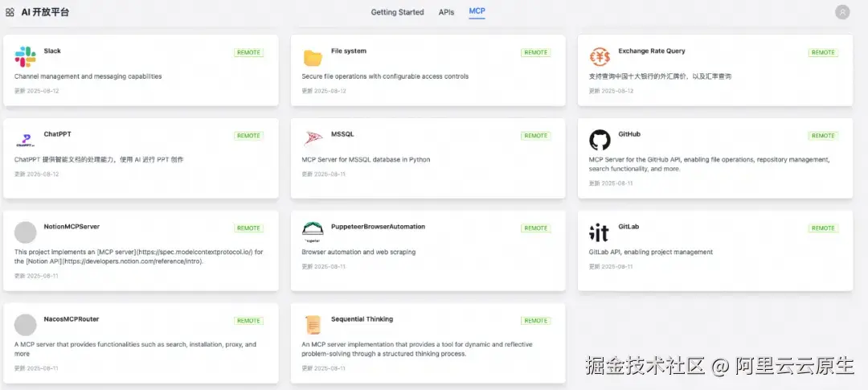Select the MCP tab
This screenshot has width=868, height=390.
pyautogui.click(x=477, y=11)
